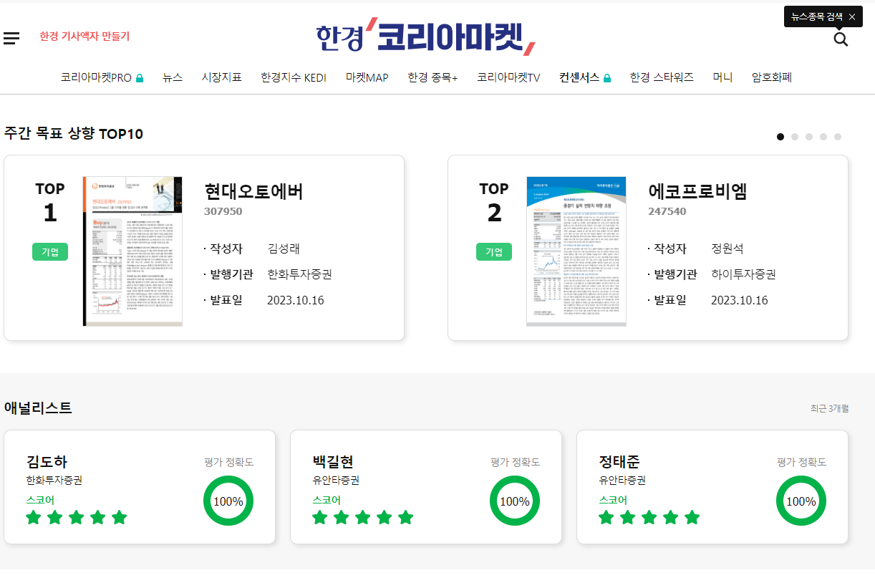Select fifth carousel pagination dot

838,137
